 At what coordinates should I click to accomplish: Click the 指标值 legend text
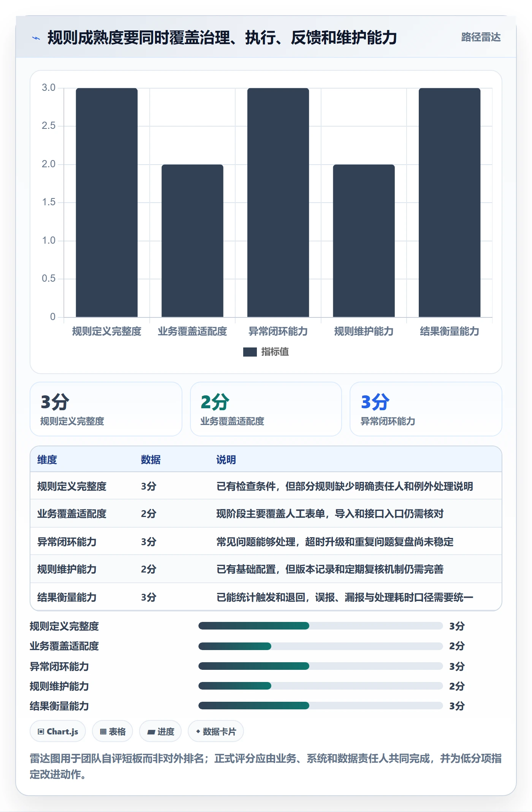[x=275, y=352]
